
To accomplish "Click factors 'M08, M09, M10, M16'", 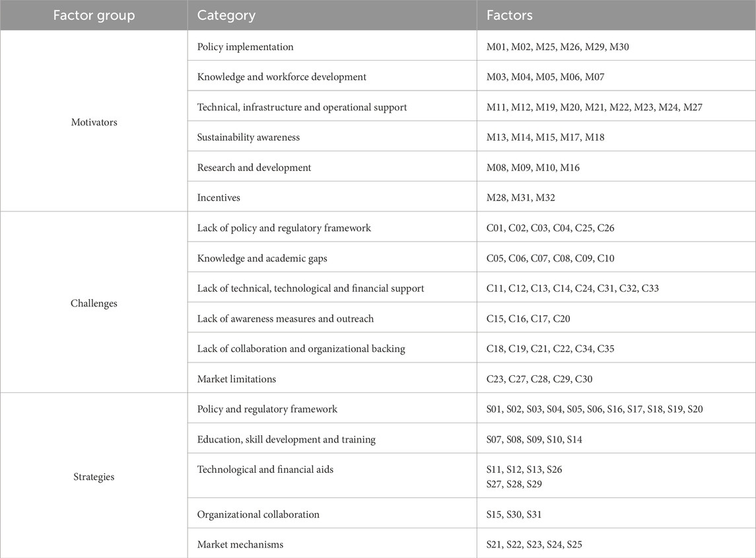I will [533, 168].
